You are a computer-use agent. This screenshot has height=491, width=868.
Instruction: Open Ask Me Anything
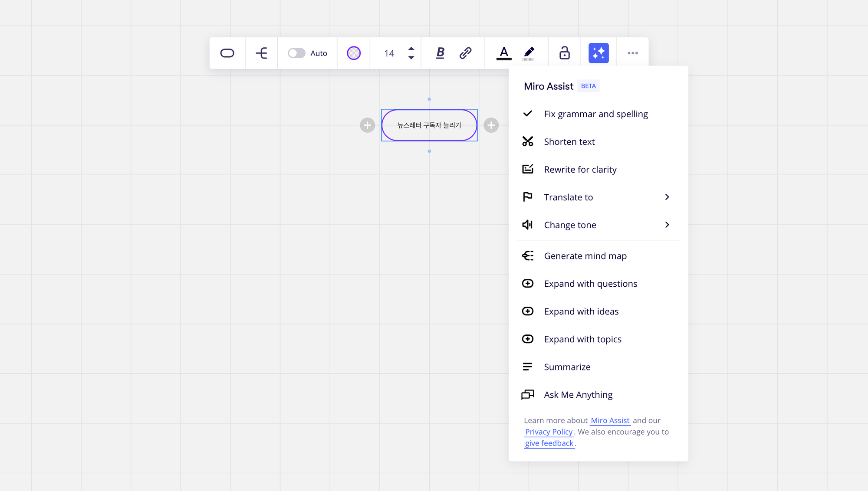coord(598,395)
